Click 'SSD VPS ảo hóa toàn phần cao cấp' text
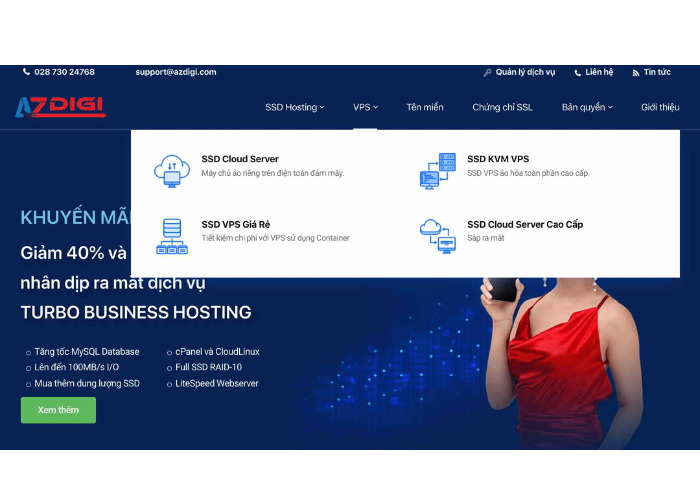This screenshot has height=500, width=700. coord(528,173)
